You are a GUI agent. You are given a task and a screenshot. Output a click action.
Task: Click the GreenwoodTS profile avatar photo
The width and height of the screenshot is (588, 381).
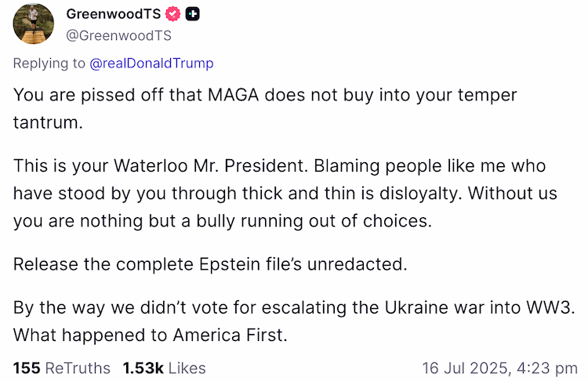[x=33, y=24]
